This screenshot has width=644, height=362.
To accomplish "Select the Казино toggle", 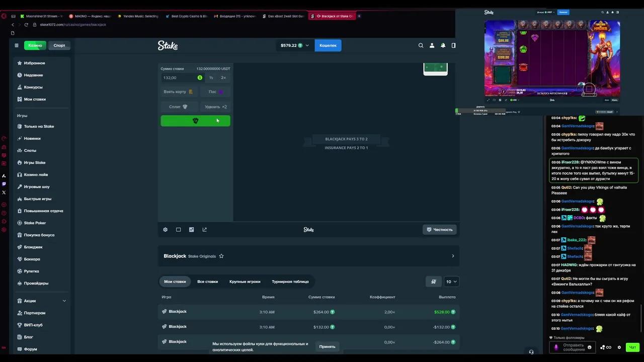I will 35,45.
